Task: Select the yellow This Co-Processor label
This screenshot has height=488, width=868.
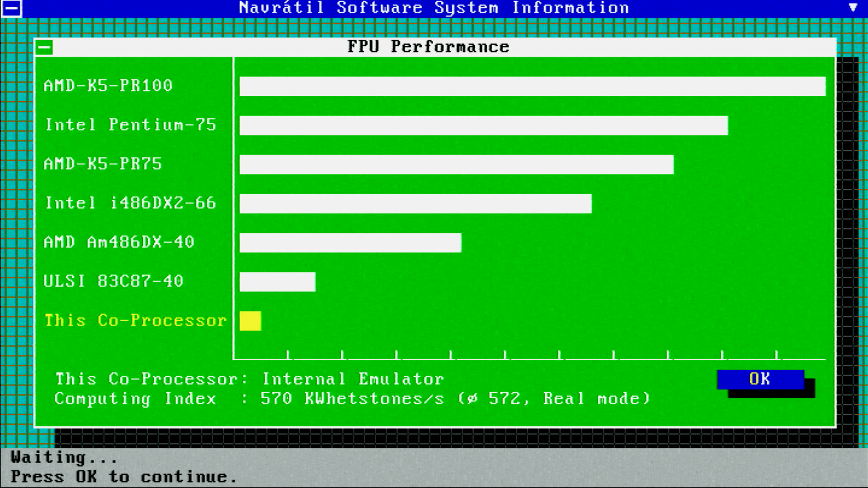Action: pos(136,320)
